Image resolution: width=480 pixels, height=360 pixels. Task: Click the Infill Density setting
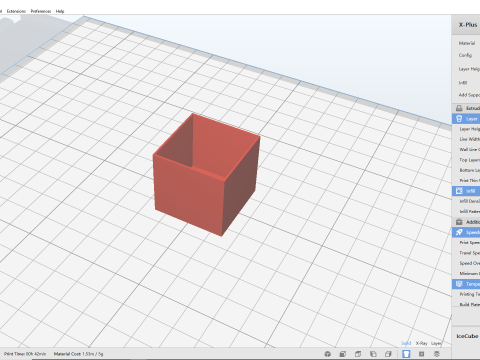tap(470, 201)
